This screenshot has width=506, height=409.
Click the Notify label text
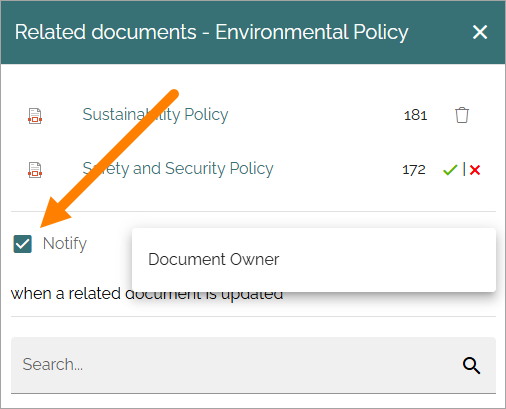65,244
